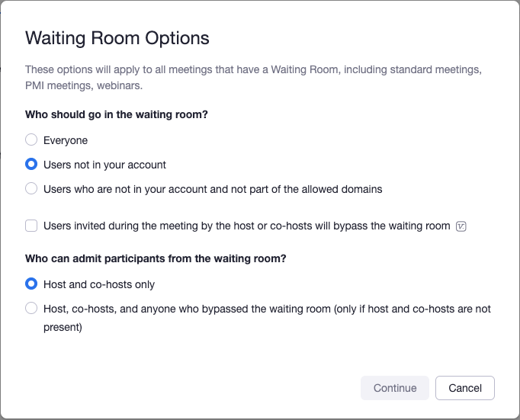520x420 pixels.
Task: Cancel the Waiting Room Options dialog
Action: pos(465,388)
